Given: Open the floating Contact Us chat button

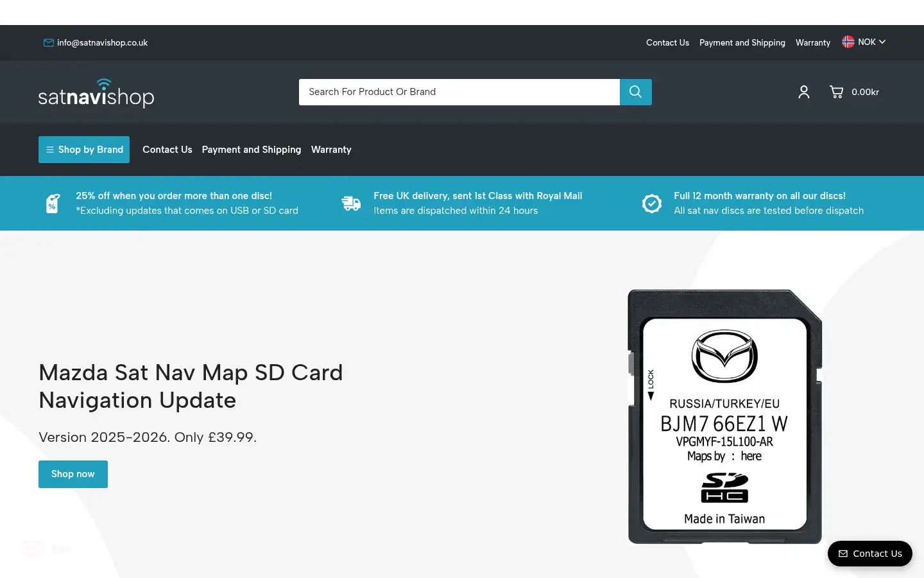Looking at the screenshot, I should point(870,554).
